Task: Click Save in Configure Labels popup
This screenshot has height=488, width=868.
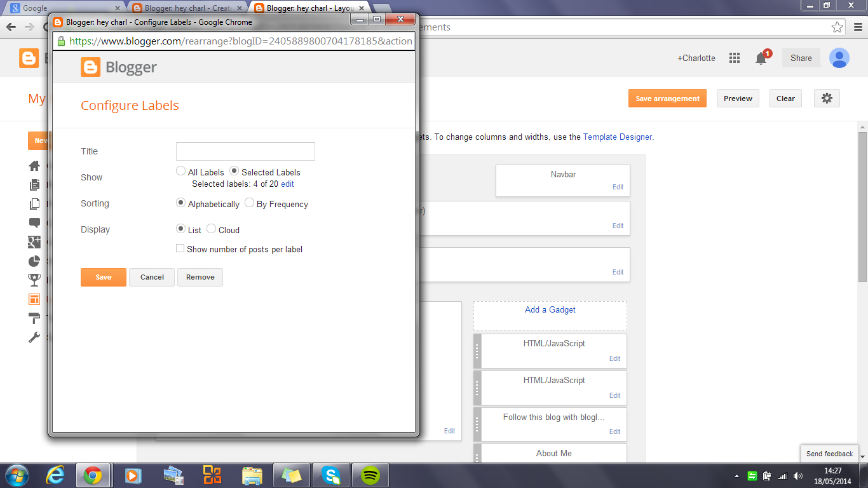Action: coord(104,277)
